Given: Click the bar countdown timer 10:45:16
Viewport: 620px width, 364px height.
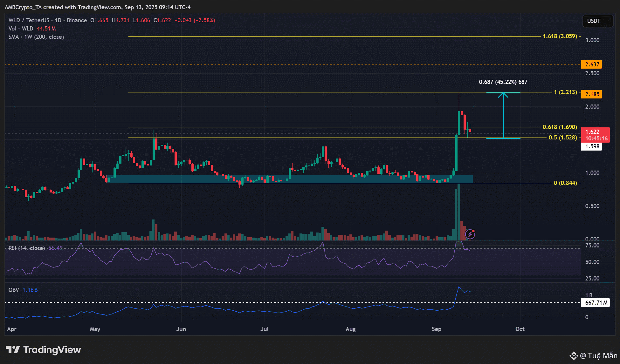Looking at the screenshot, I should 596,138.
